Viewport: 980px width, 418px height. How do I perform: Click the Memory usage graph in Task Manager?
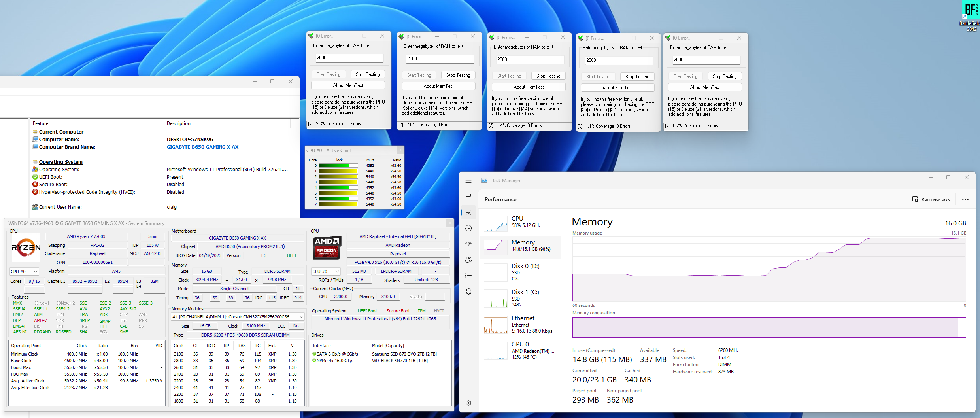point(769,269)
